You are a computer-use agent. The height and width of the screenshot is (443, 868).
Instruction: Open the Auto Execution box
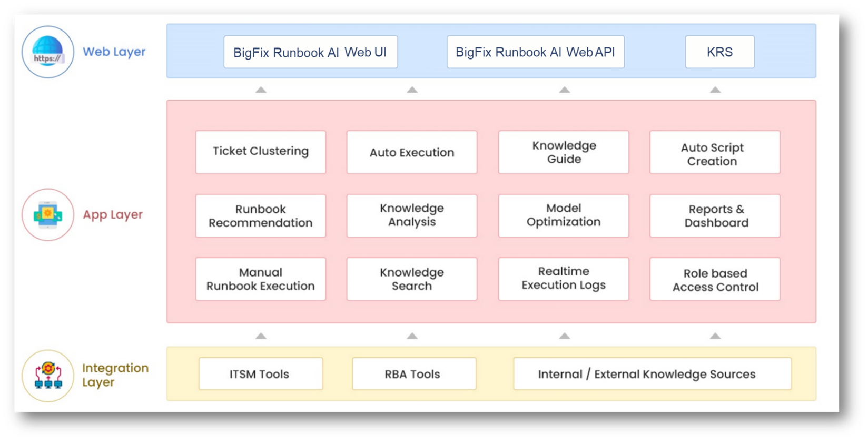click(x=412, y=152)
